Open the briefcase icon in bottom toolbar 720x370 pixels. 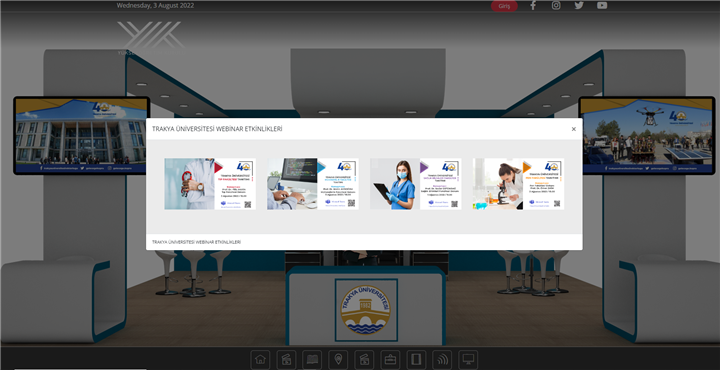[390, 359]
